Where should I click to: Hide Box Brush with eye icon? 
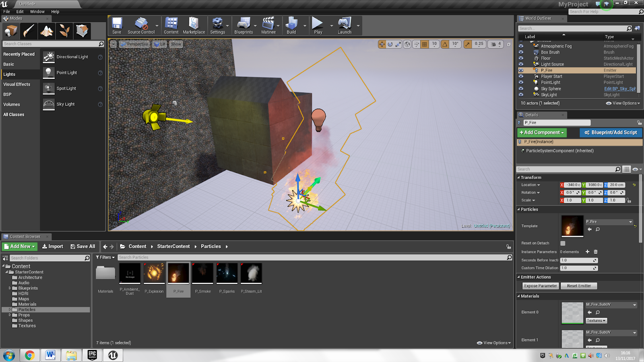[x=521, y=52]
